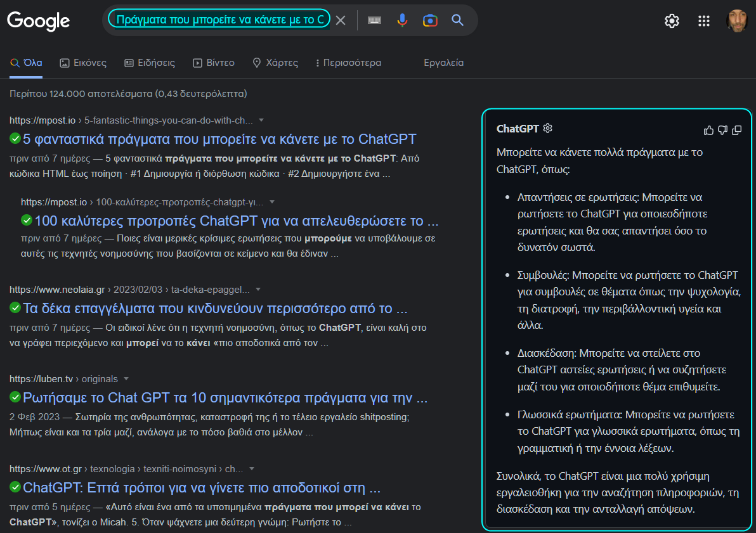This screenshot has width=756, height=533.
Task: Click the 'Γλωσσικά ερωτήματα' bullet text
Action: click(x=629, y=432)
